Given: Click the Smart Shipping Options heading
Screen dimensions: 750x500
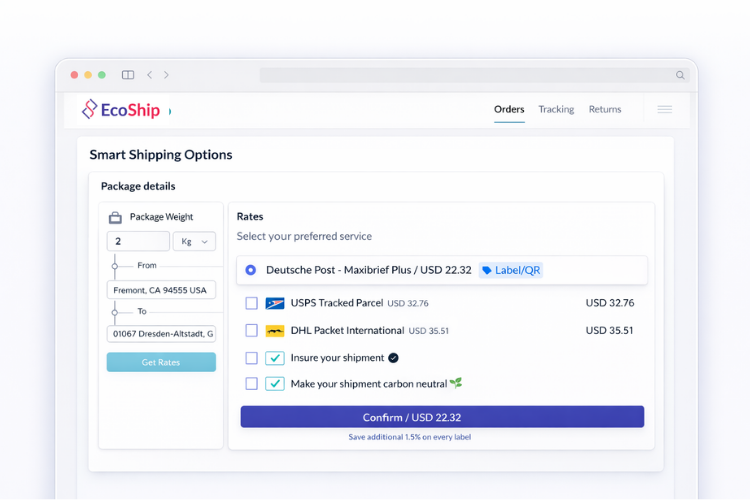Looking at the screenshot, I should [x=161, y=155].
